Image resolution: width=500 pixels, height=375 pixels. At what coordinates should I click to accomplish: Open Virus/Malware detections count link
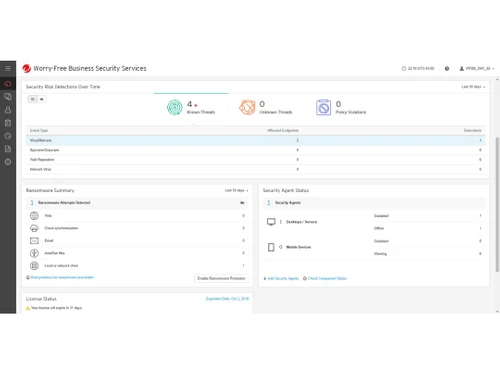point(480,140)
